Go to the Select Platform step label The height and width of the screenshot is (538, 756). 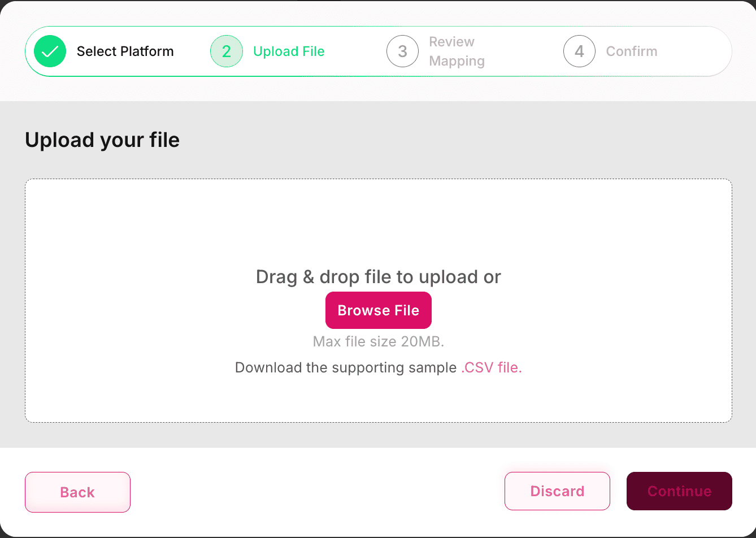[125, 51]
